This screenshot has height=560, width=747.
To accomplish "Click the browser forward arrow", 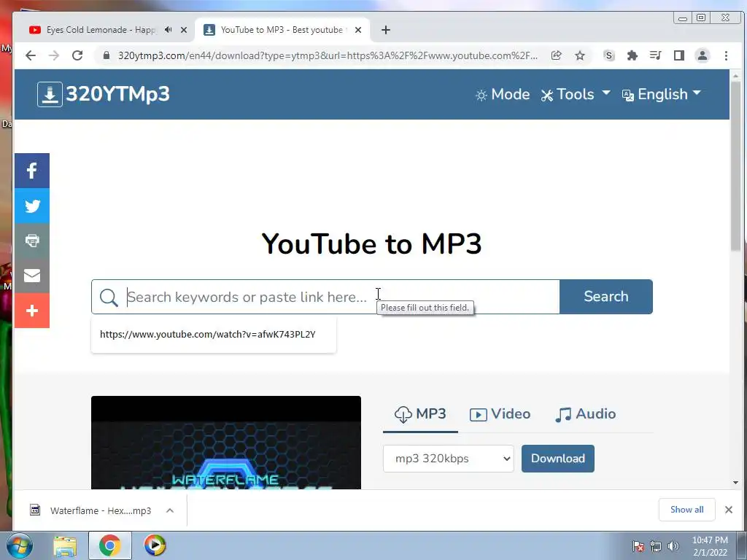I will coord(54,55).
